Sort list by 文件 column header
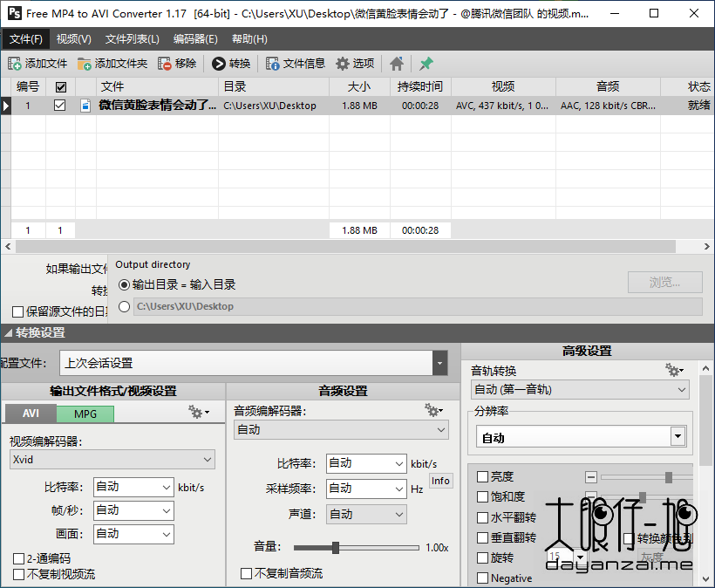Screen dimensions: 715x588 [x=157, y=86]
